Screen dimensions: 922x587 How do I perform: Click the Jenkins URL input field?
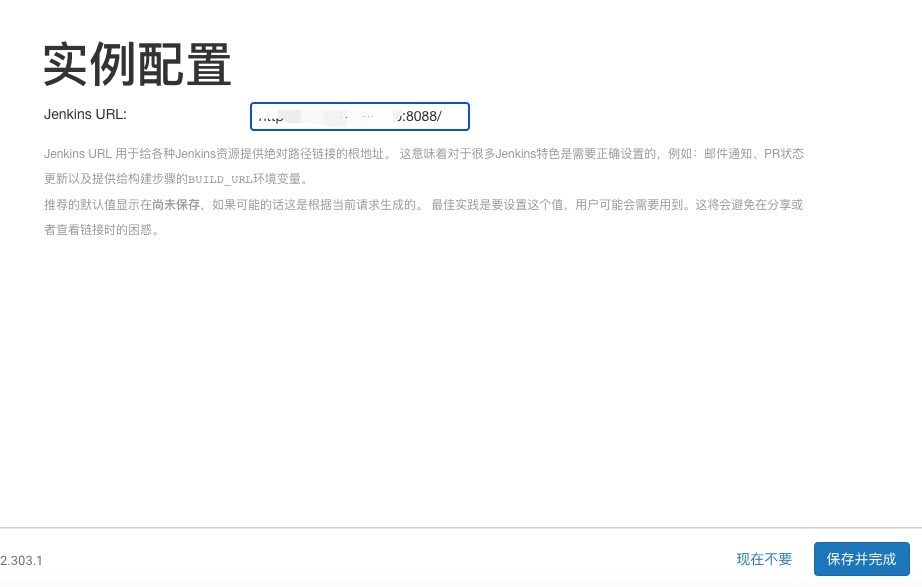360,117
